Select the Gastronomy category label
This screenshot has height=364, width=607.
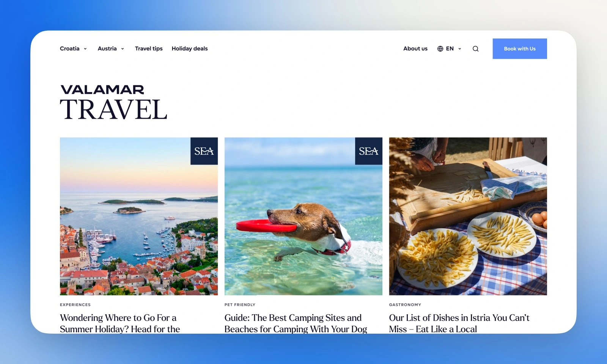[x=405, y=304]
